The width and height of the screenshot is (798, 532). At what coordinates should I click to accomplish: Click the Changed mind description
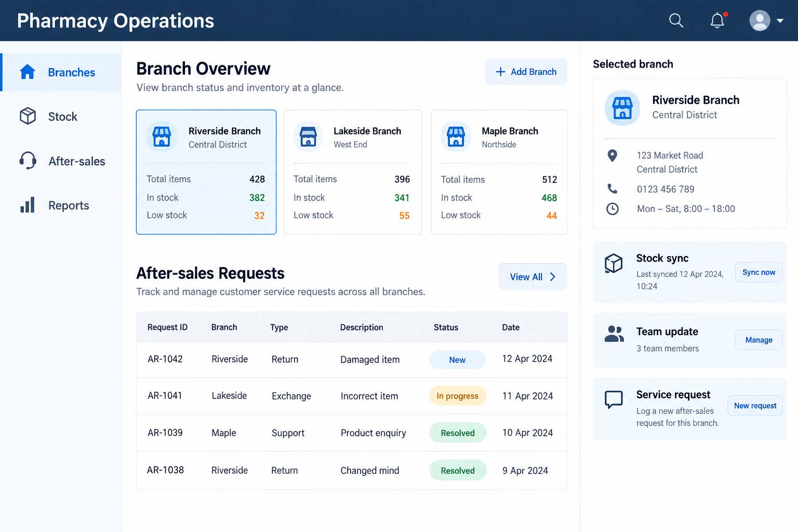[x=370, y=470]
